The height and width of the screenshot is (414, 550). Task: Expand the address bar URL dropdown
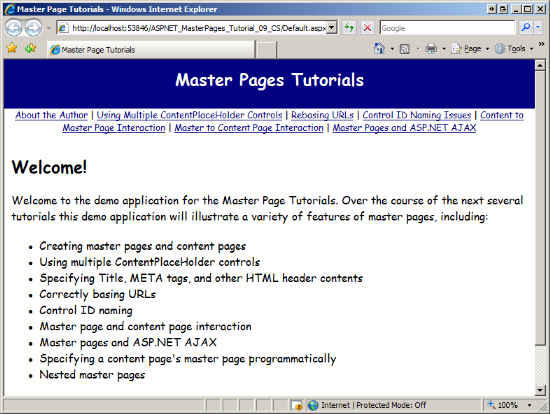pos(332,27)
